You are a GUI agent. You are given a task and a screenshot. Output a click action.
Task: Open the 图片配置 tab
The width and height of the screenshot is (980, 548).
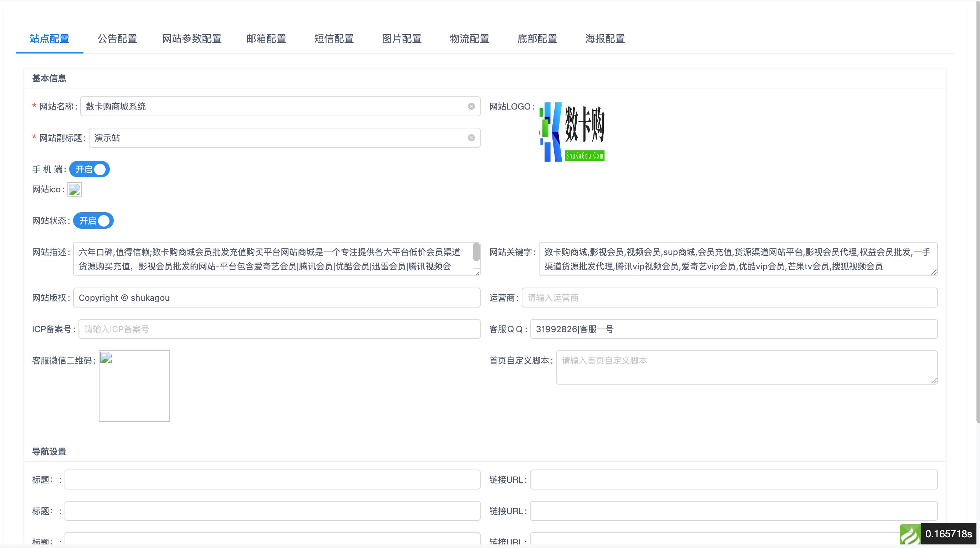402,39
